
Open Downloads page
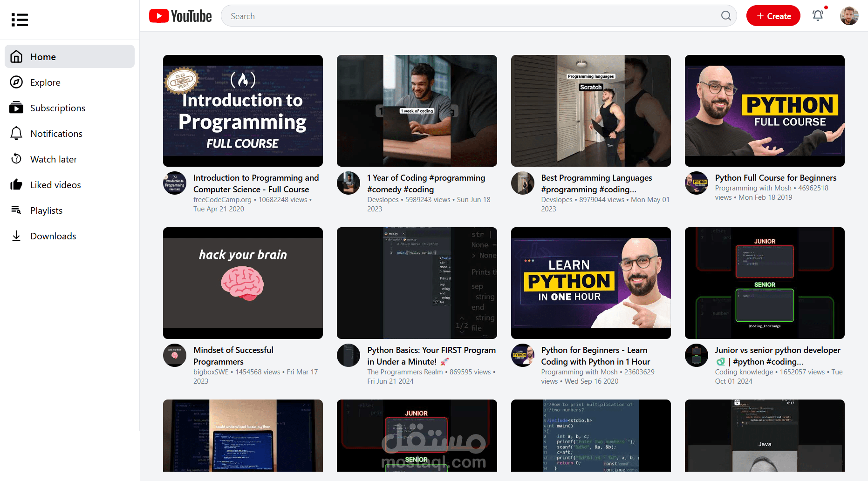pyautogui.click(x=69, y=236)
